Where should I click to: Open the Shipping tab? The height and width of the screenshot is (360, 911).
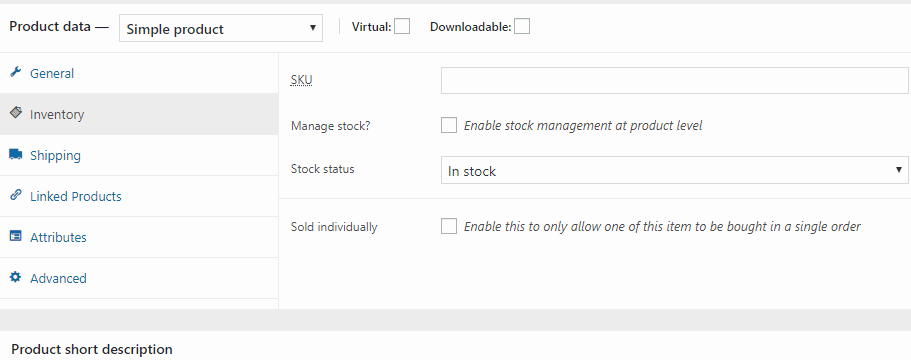pos(139,155)
